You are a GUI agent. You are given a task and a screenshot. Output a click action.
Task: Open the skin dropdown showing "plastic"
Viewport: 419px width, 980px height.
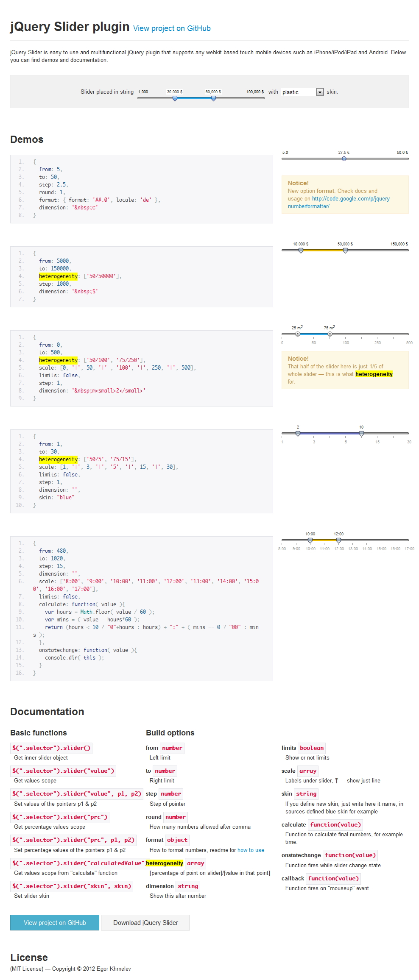pos(302,92)
